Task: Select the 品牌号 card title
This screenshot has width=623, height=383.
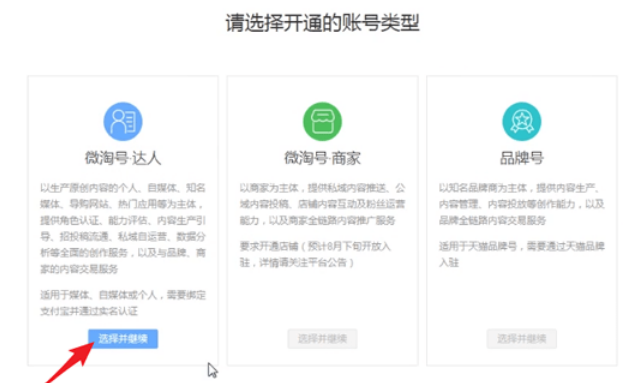Action: point(521,158)
